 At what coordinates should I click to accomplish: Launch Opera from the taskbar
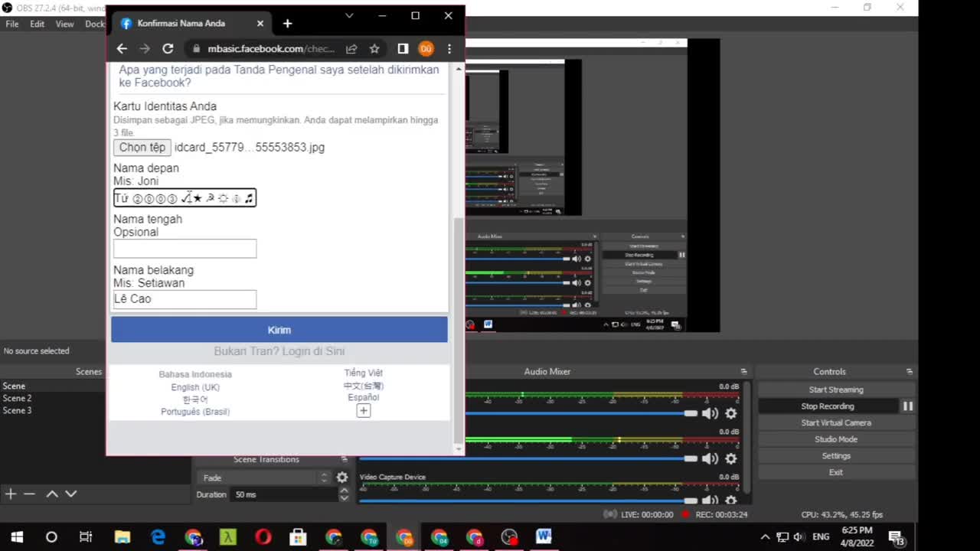(x=263, y=536)
